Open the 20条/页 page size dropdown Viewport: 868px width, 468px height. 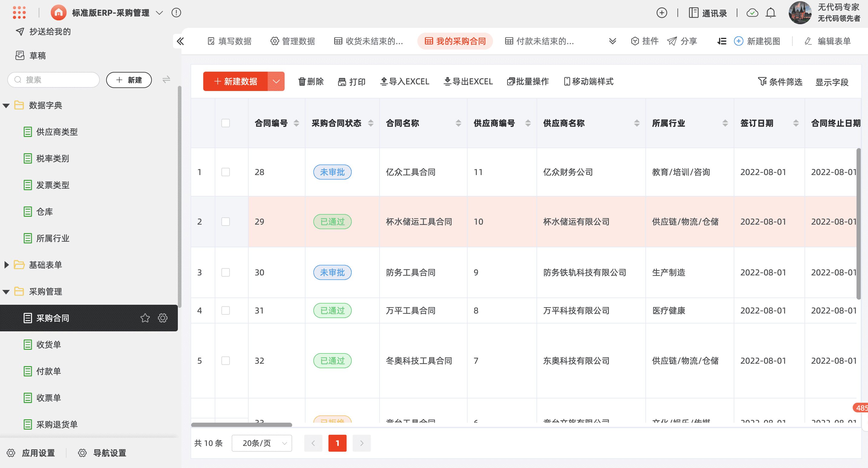click(262, 443)
